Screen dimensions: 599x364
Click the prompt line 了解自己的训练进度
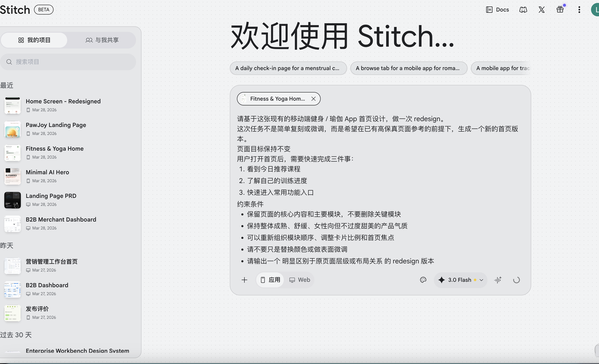pyautogui.click(x=277, y=181)
